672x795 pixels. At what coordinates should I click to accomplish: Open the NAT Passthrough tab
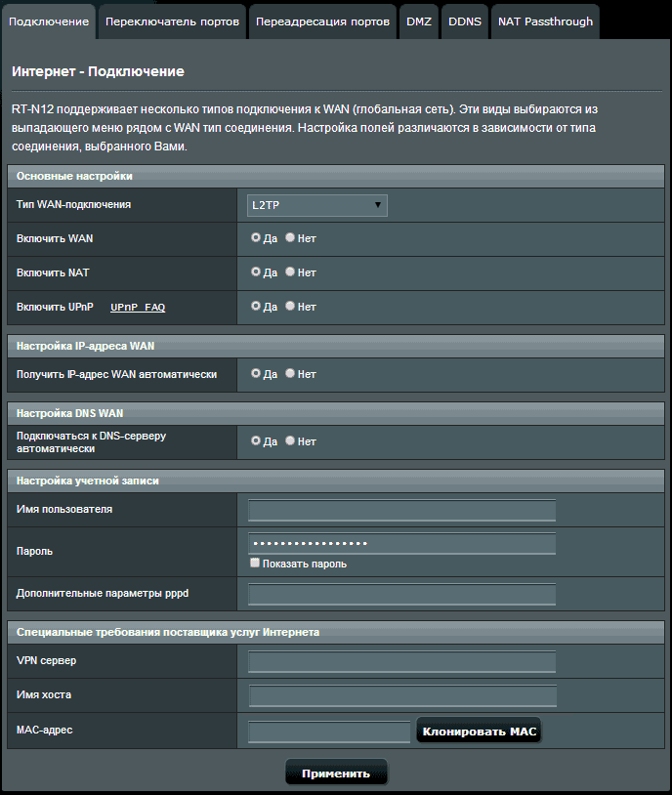click(545, 21)
